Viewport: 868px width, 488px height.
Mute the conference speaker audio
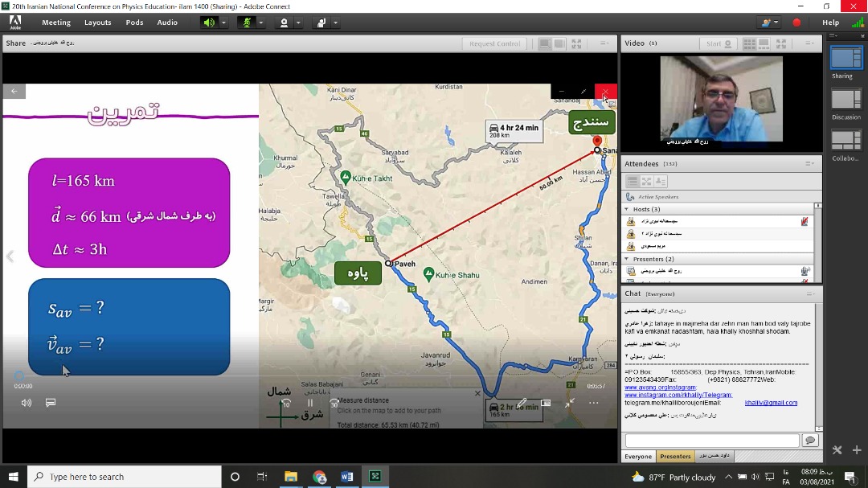coord(209,23)
